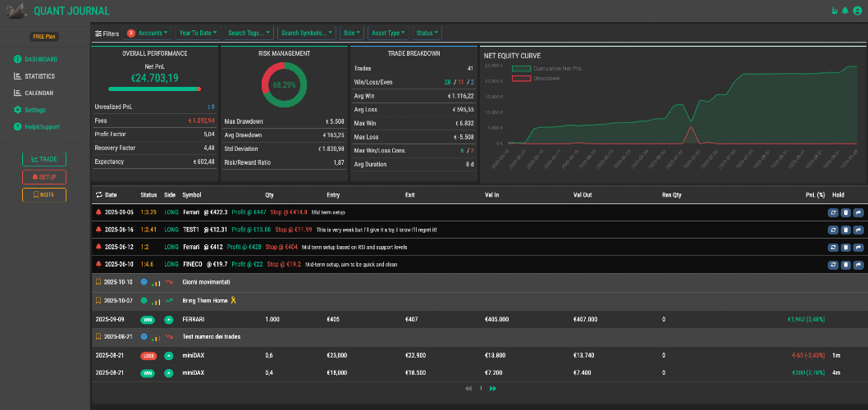The width and height of the screenshot is (868, 410).
Task: Delete the TEST1 setup with trash icon
Action: [x=845, y=230]
